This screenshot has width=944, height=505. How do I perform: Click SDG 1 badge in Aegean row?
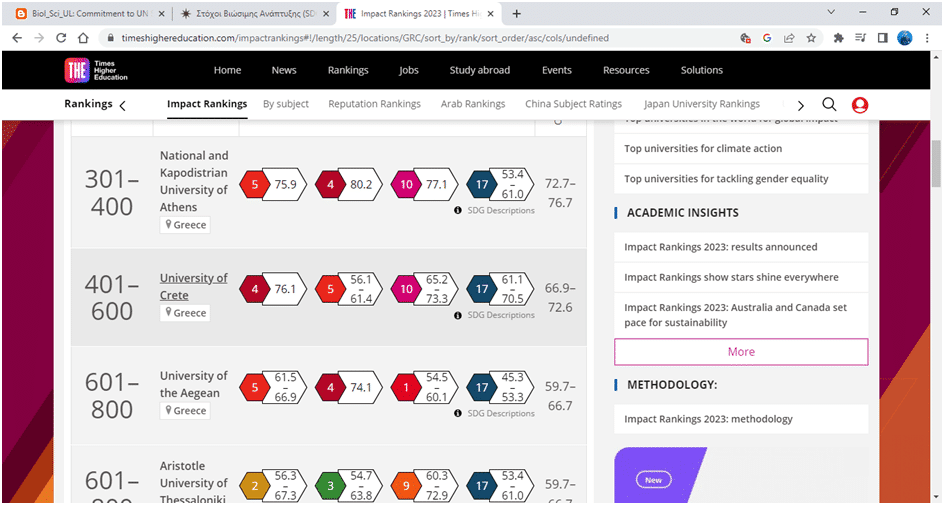coord(406,387)
